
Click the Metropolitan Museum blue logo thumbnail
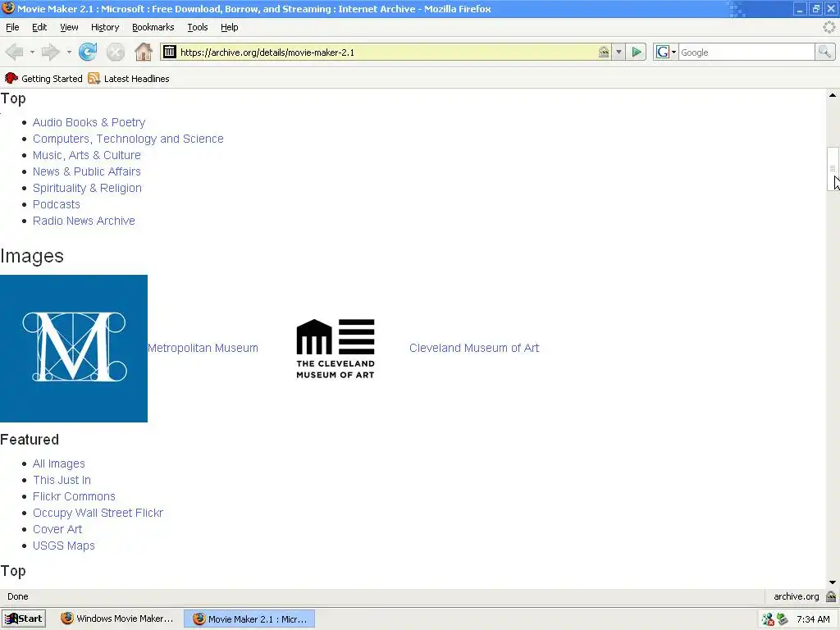[x=74, y=349]
